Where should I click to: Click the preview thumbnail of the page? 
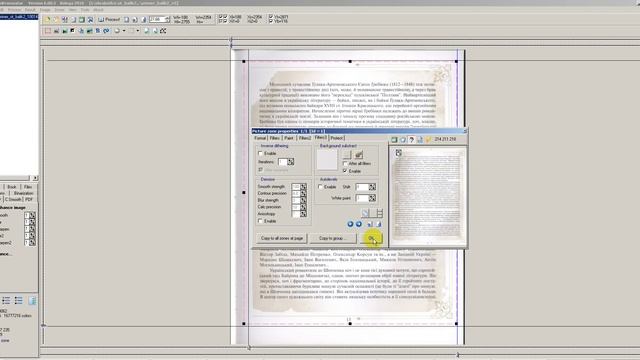[x=428, y=195]
